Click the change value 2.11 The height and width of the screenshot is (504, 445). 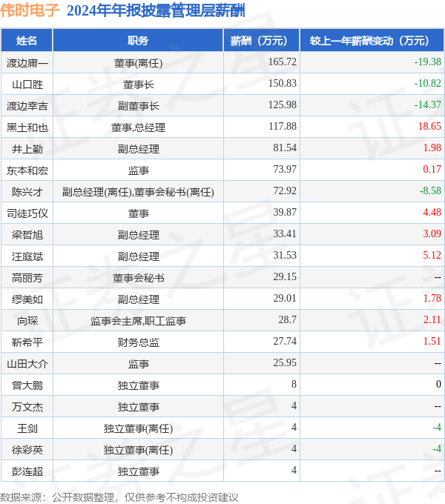(432, 320)
